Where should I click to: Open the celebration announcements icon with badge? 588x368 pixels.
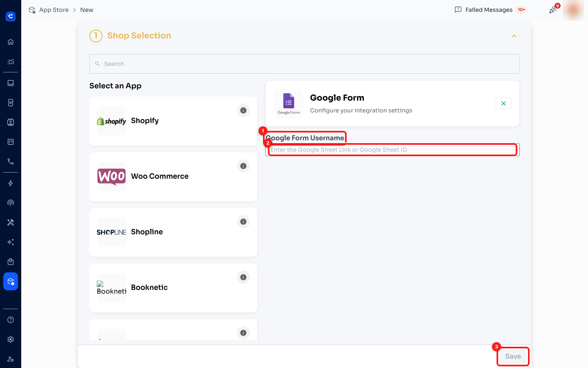[553, 10]
